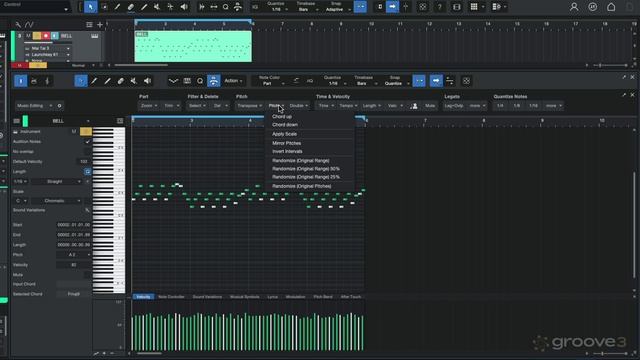Click the wrench icon above the track list
This screenshot has height=360, width=640.
point(18,25)
